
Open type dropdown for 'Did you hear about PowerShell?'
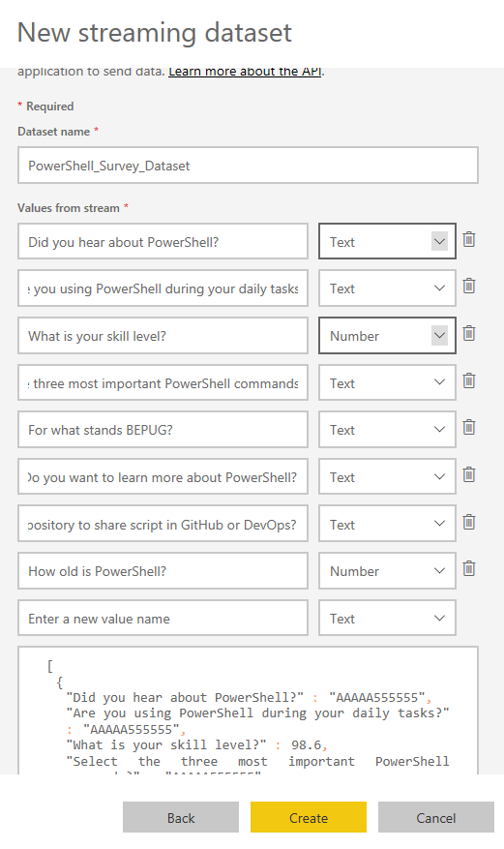tap(387, 241)
